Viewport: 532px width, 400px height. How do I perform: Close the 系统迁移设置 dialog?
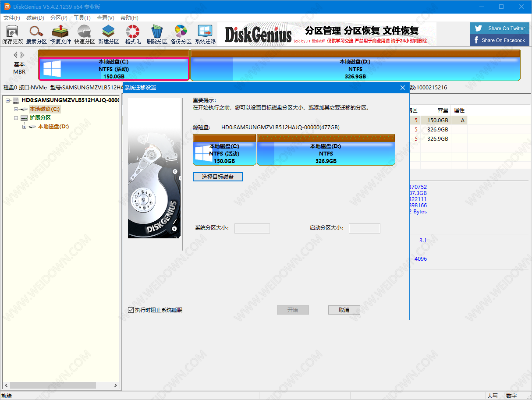pos(403,88)
